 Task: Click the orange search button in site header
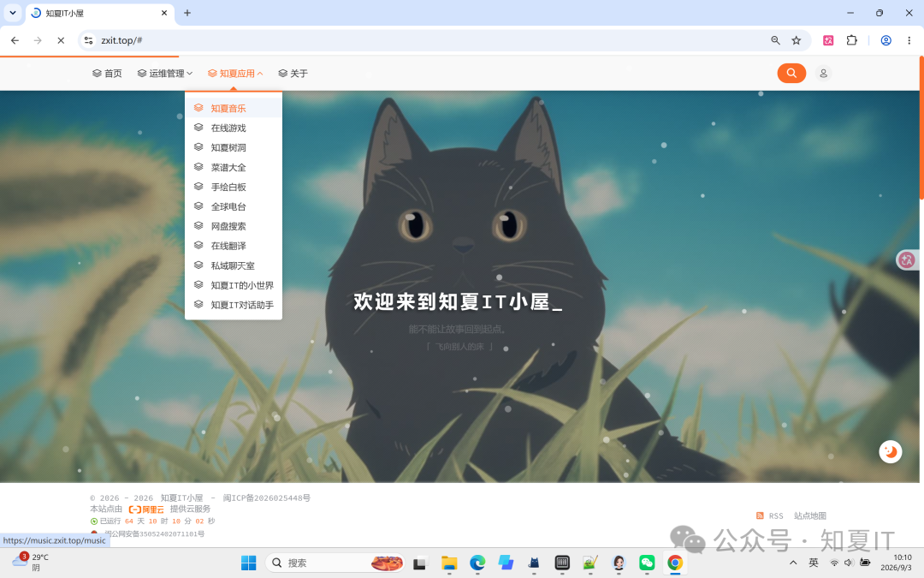pos(791,73)
